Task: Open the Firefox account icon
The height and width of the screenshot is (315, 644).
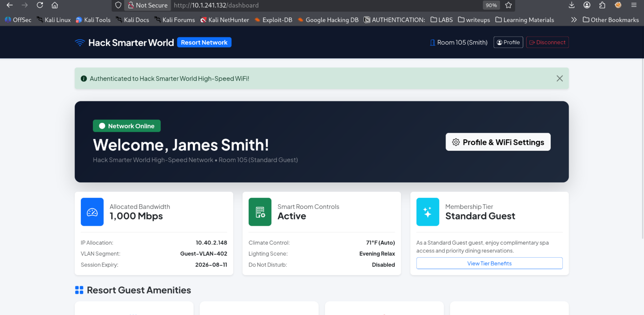Action: [587, 5]
